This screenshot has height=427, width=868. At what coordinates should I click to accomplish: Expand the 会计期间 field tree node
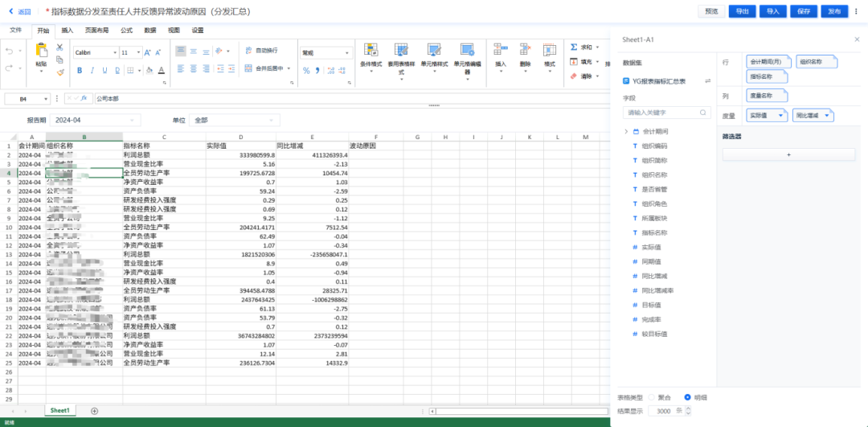[x=626, y=131]
